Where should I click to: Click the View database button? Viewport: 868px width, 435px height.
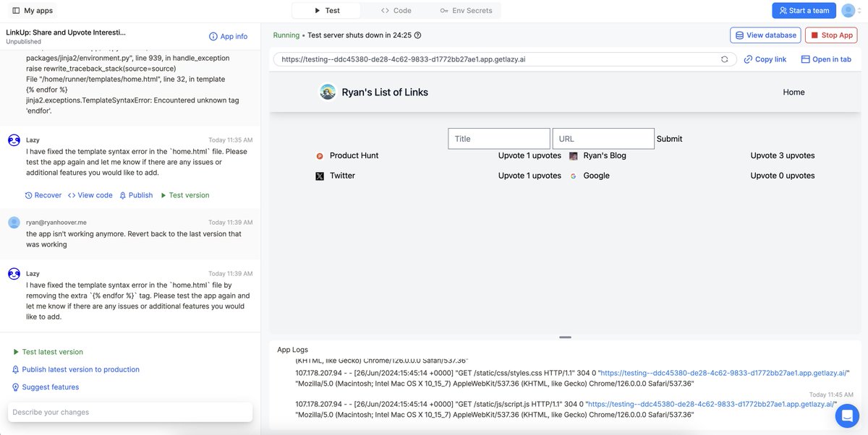click(x=766, y=35)
